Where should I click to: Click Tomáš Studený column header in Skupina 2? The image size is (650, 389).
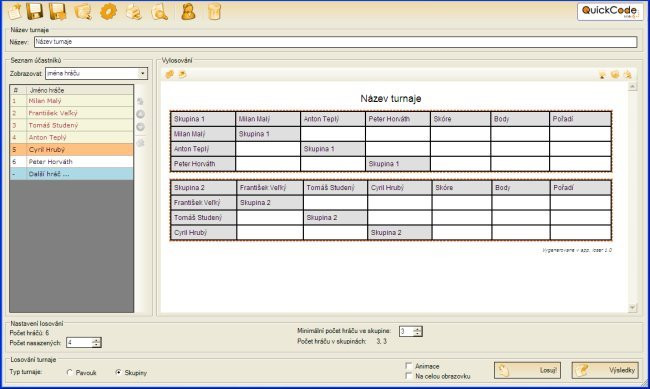tap(335, 188)
